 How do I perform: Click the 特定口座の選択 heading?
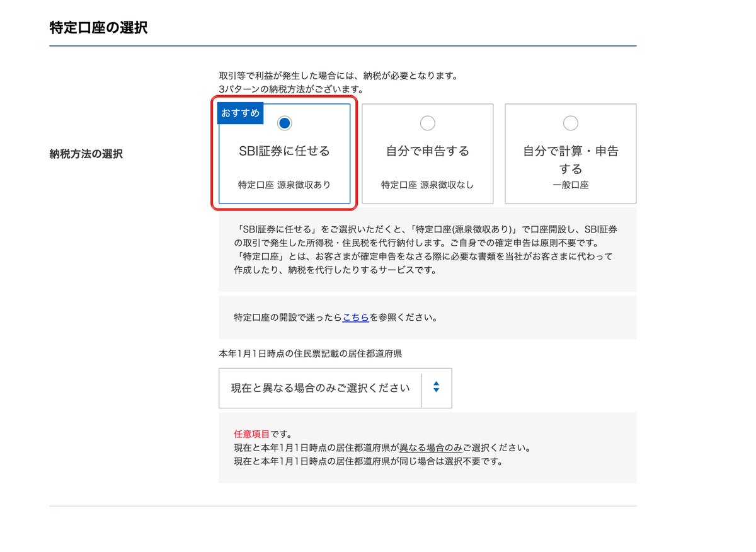(99, 28)
